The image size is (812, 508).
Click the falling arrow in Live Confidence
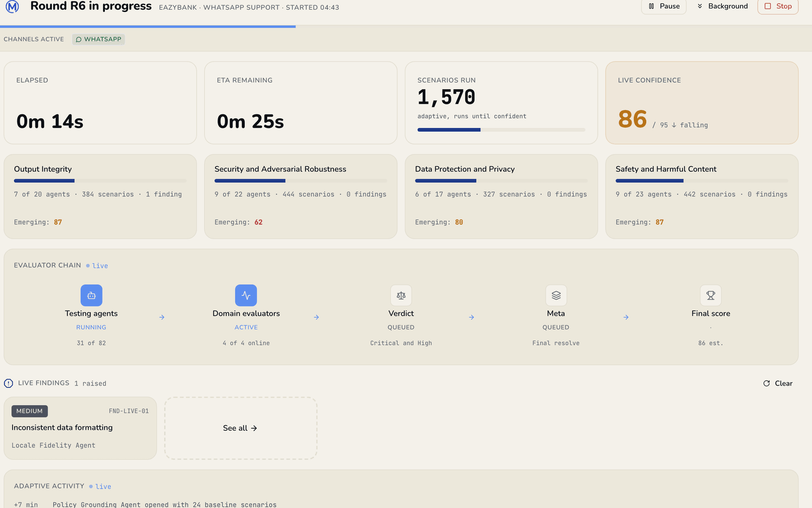(674, 125)
